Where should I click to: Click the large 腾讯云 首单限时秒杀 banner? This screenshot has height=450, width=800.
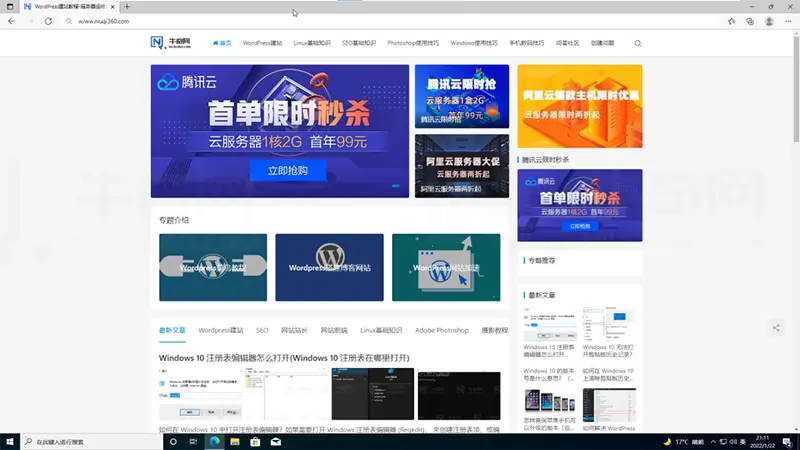(280, 131)
